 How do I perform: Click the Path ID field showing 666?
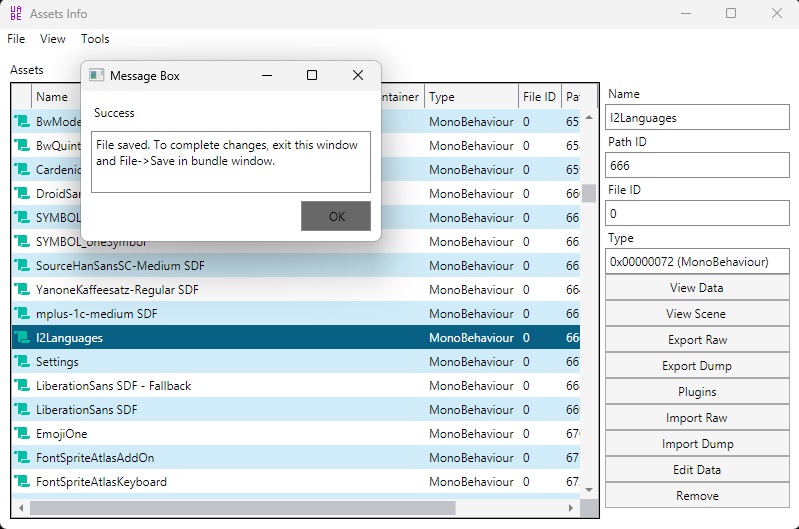click(x=697, y=166)
